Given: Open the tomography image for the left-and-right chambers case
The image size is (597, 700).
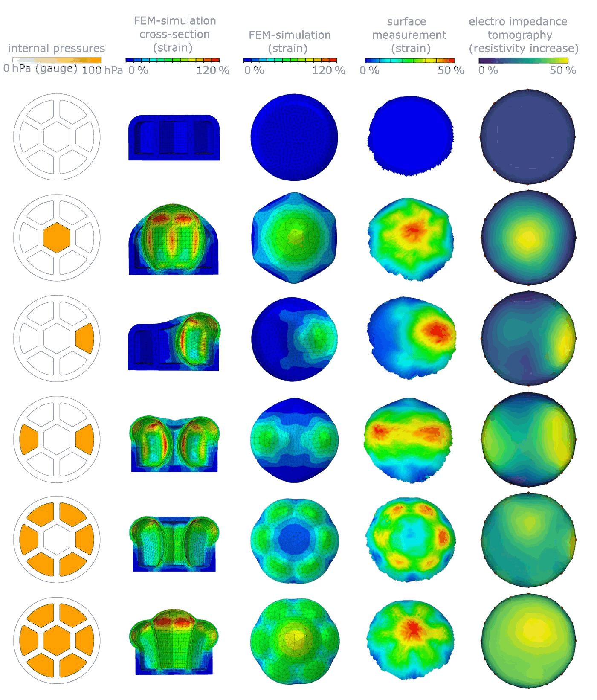Looking at the screenshot, I should [529, 439].
